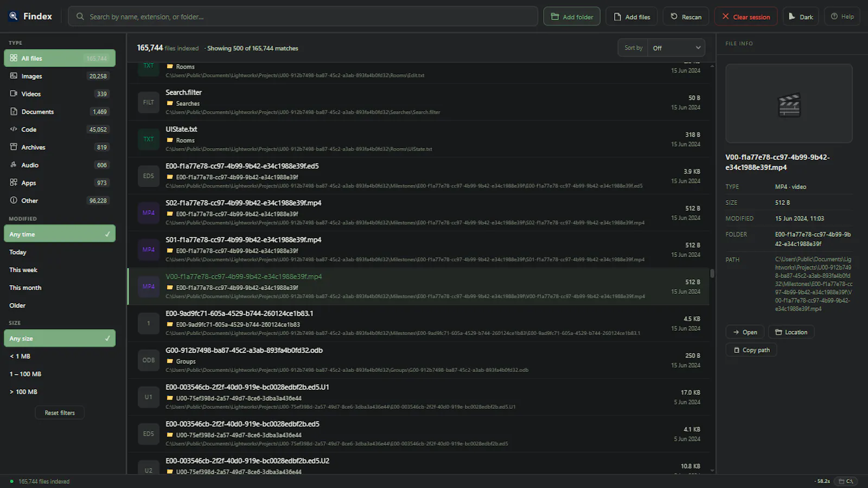This screenshot has width=868, height=488.
Task: Click the MP4 badge of S02-f1a77e78 file
Action: tap(149, 213)
